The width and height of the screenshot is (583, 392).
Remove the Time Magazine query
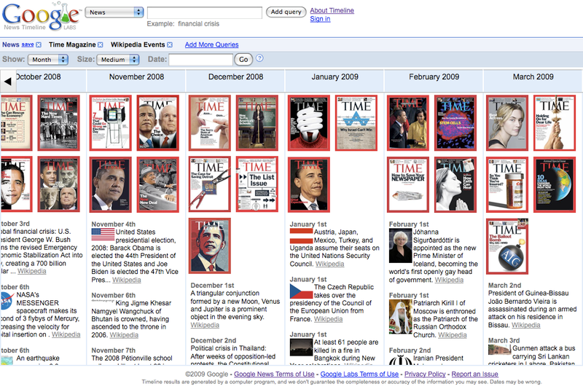click(x=101, y=44)
